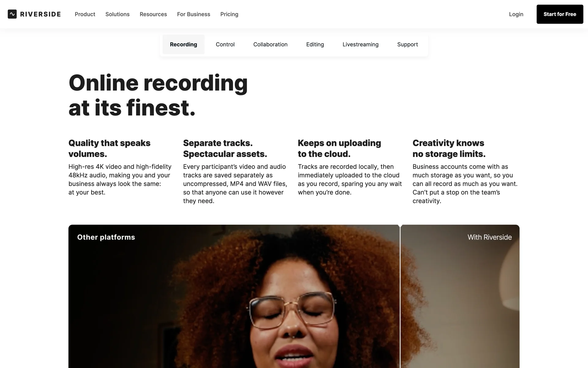Select the Recording tab
The height and width of the screenshot is (368, 588).
pyautogui.click(x=183, y=44)
